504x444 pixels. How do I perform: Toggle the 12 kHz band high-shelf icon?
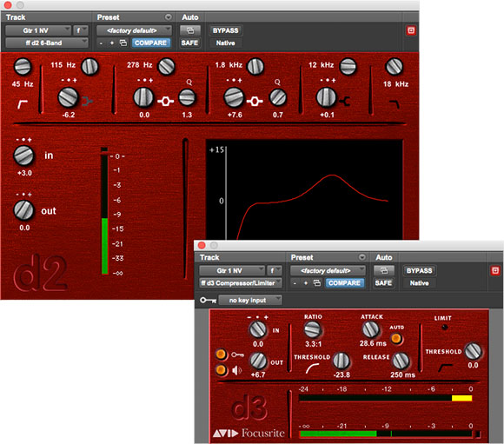(x=345, y=102)
